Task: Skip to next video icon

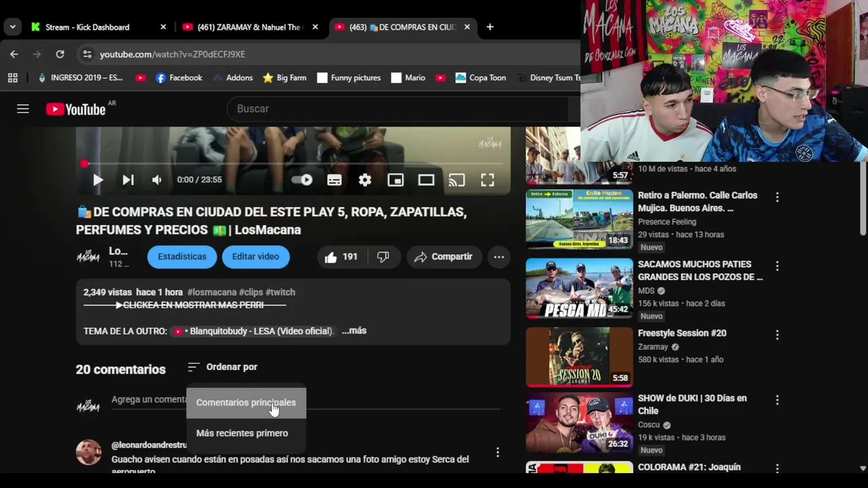Action: [127, 180]
